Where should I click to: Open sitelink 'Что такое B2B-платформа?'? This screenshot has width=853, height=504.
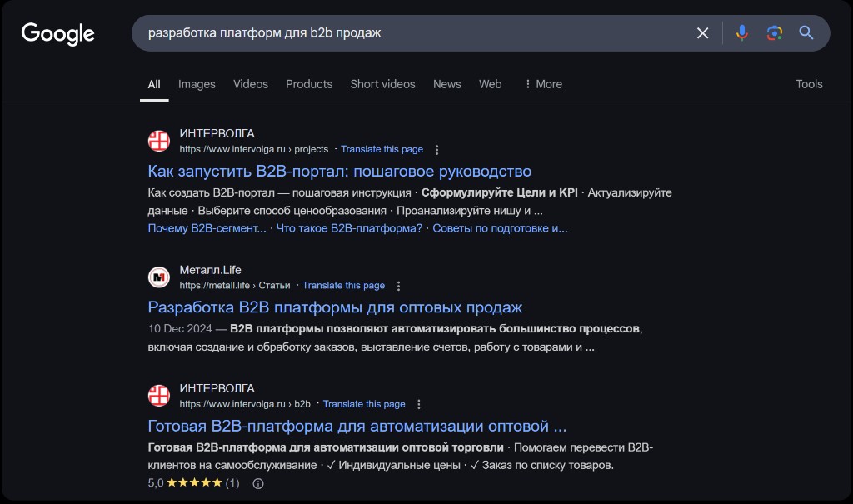[349, 228]
